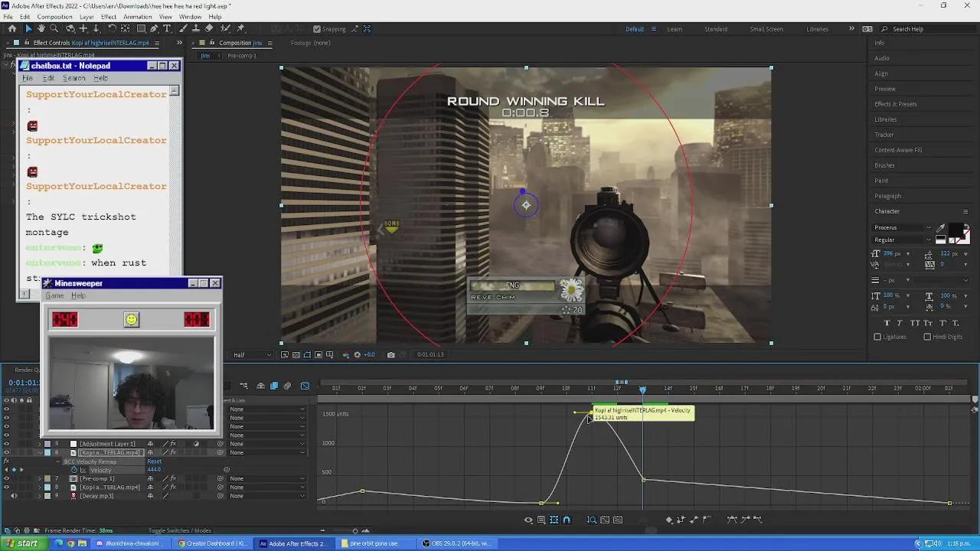Click the Home icon in the toolbar
The width and height of the screenshot is (980, 551).
coord(12,28)
